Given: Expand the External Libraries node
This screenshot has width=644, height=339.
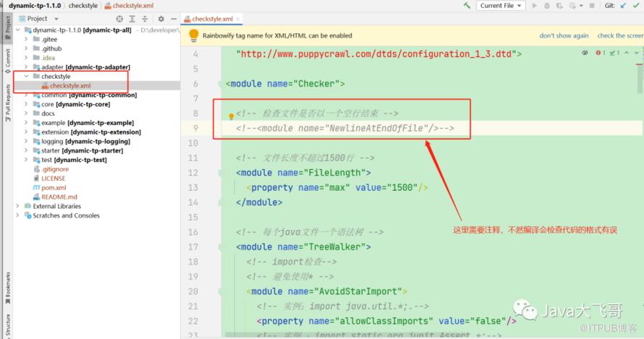Looking at the screenshot, I should click(17, 206).
